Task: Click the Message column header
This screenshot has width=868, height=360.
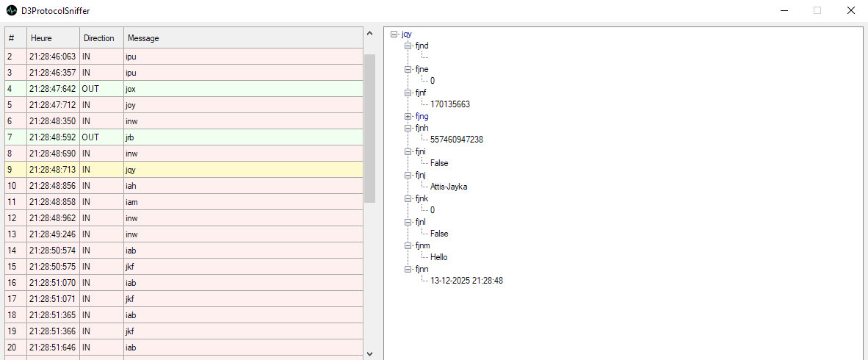Action: point(242,38)
